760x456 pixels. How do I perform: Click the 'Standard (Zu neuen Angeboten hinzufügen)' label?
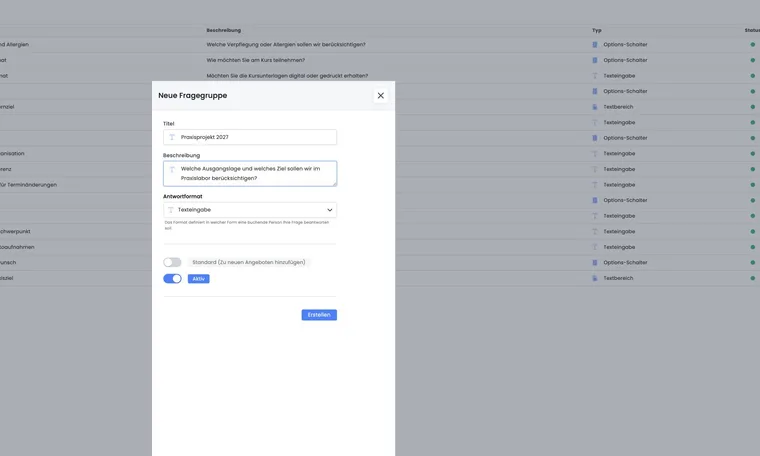tap(249, 262)
